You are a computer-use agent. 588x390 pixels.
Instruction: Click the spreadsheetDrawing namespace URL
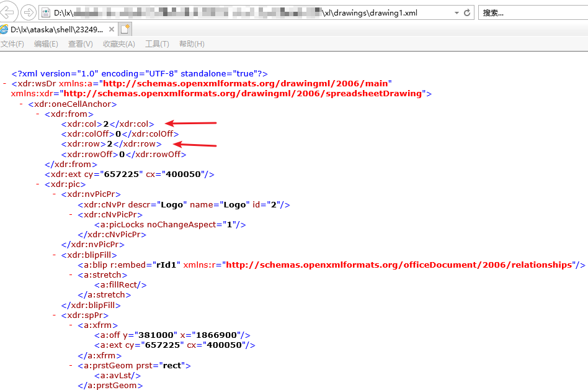point(243,94)
